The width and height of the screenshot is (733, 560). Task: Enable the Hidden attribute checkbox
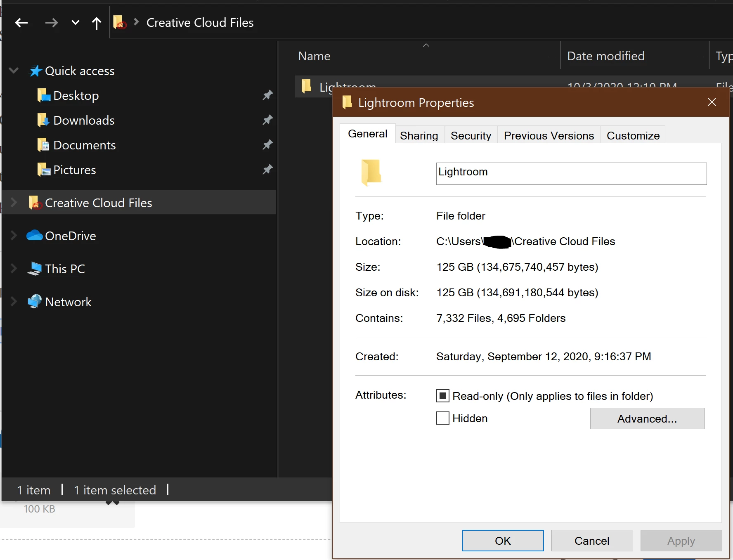(x=443, y=418)
